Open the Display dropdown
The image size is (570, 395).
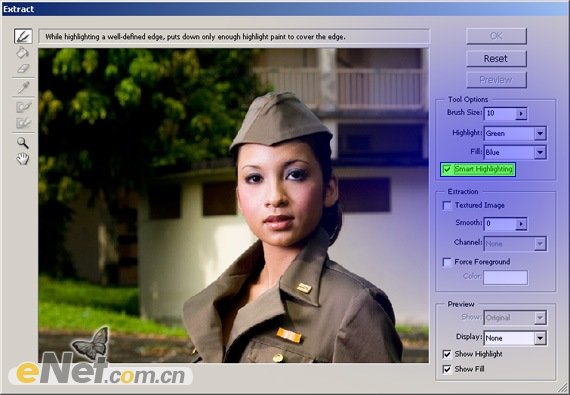540,338
